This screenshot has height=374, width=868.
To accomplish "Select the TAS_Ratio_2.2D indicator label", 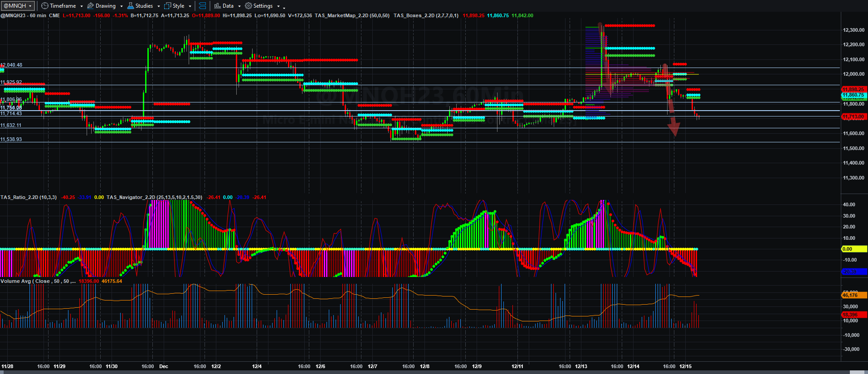I will (x=29, y=197).
